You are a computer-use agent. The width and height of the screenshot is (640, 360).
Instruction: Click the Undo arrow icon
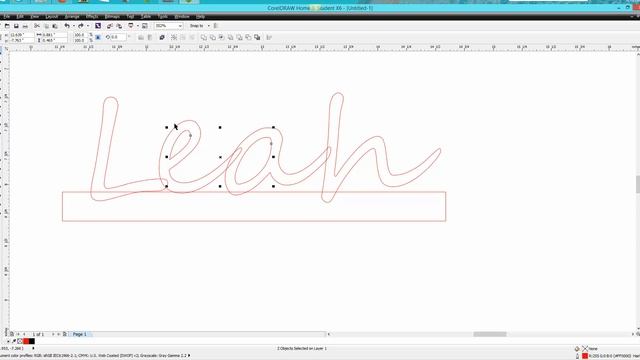67,26
